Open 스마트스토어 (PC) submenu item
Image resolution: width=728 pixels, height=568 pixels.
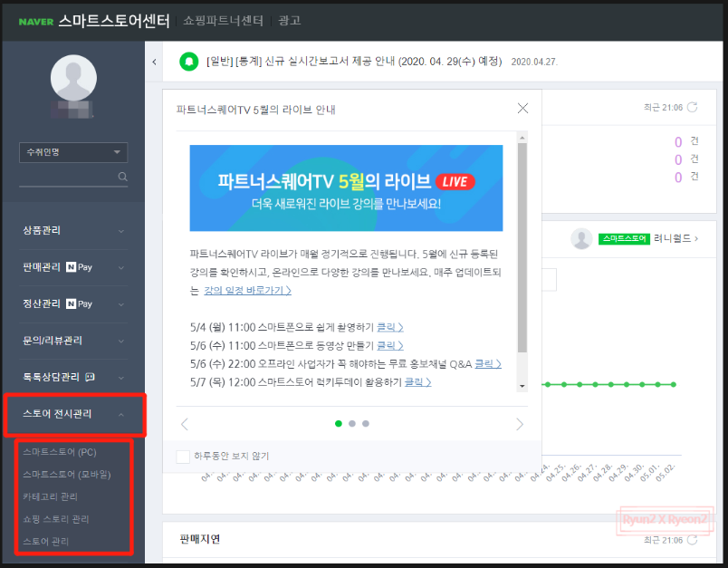(60, 452)
